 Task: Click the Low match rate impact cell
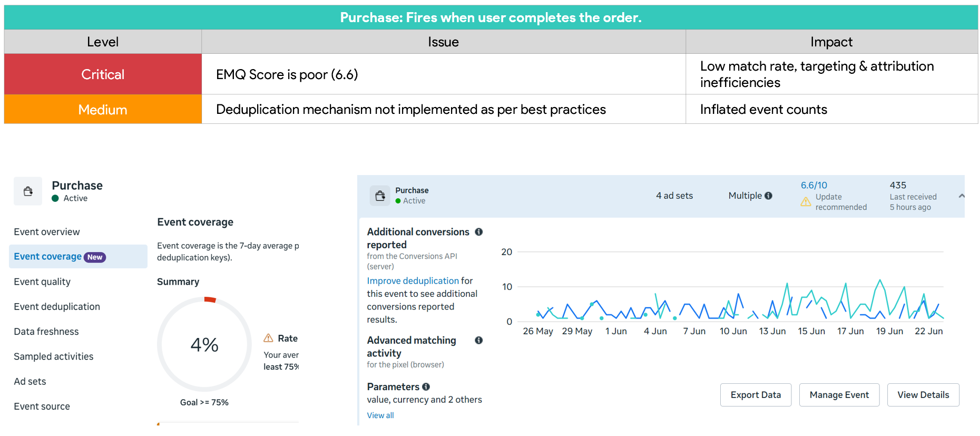[x=832, y=74]
